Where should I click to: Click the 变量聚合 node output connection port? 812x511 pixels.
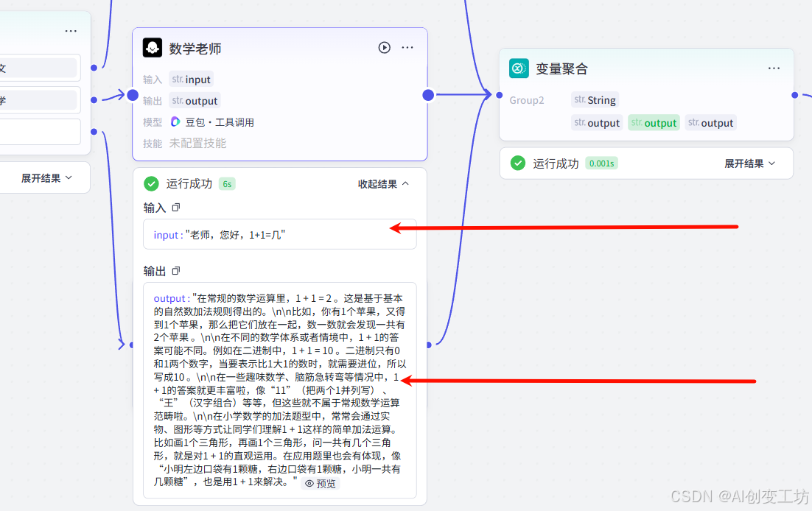(795, 95)
